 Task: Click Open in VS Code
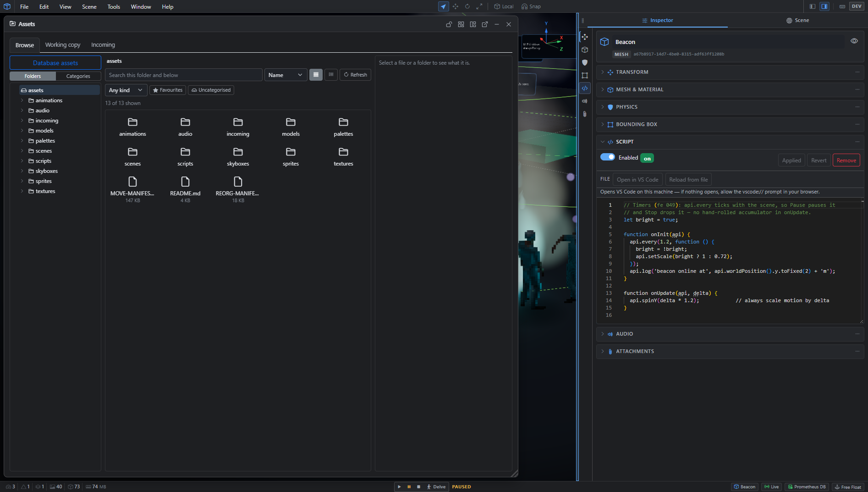click(637, 180)
